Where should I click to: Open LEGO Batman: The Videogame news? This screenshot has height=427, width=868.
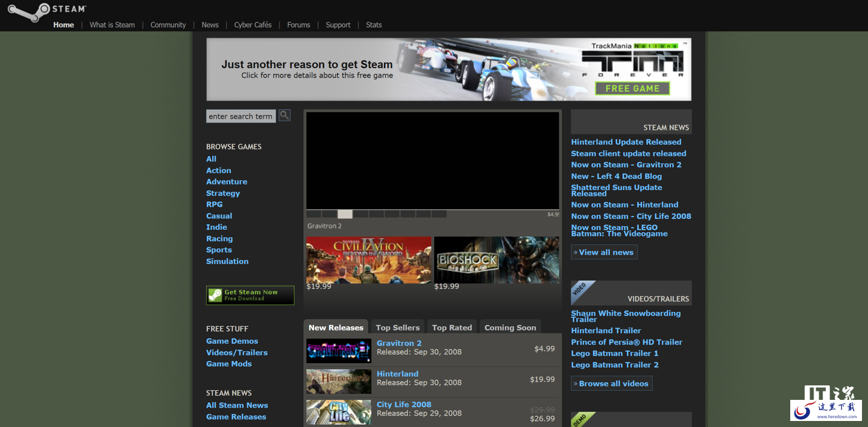620,231
